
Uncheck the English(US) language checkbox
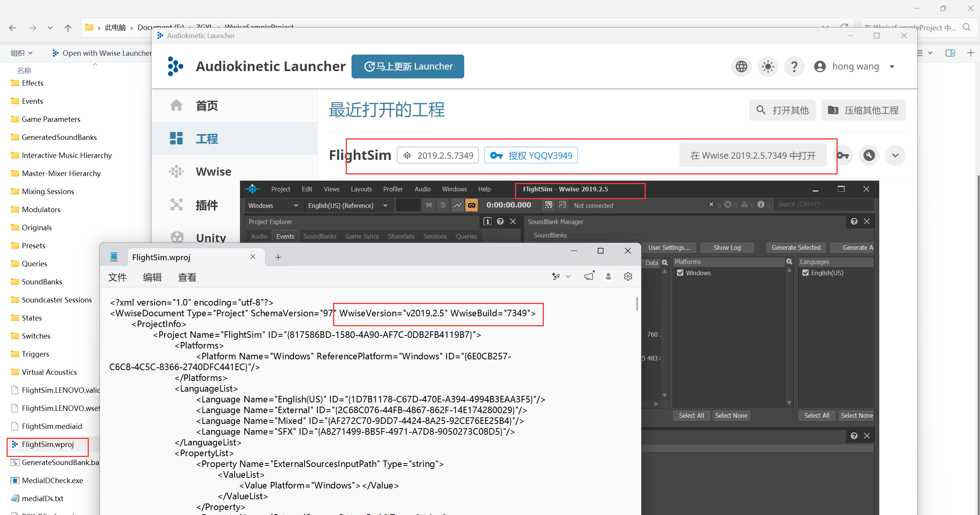click(806, 273)
